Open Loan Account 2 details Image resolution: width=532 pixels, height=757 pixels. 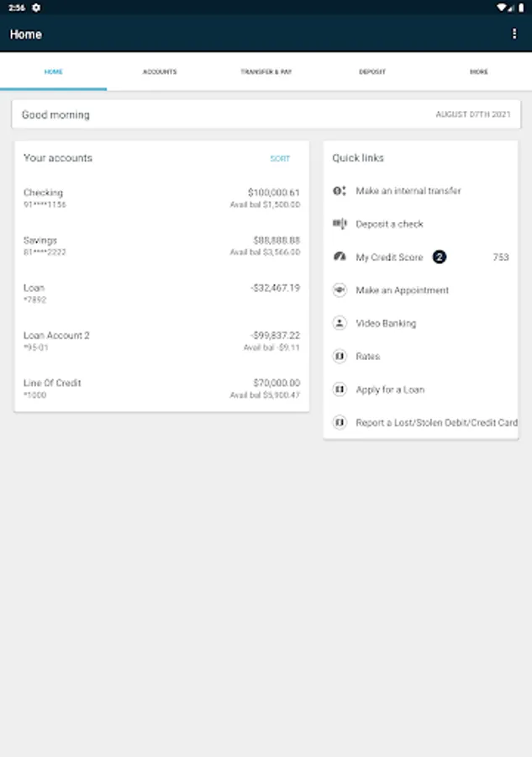coord(161,341)
